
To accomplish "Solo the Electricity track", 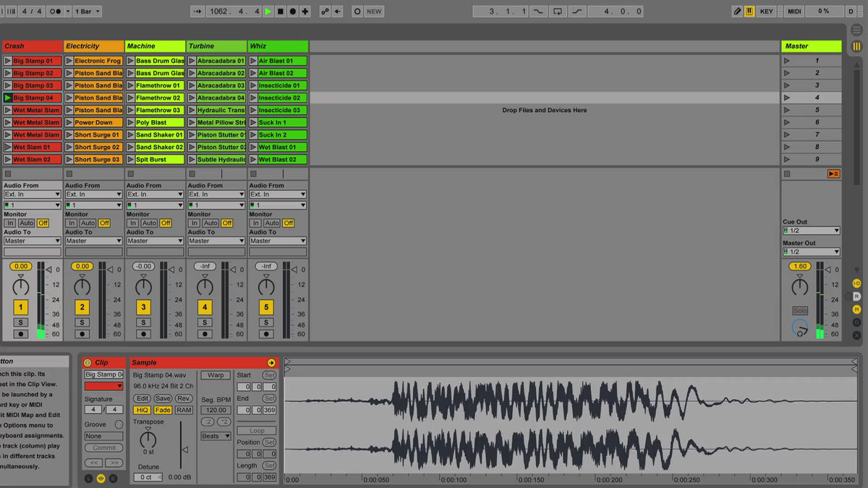I will 82,322.
